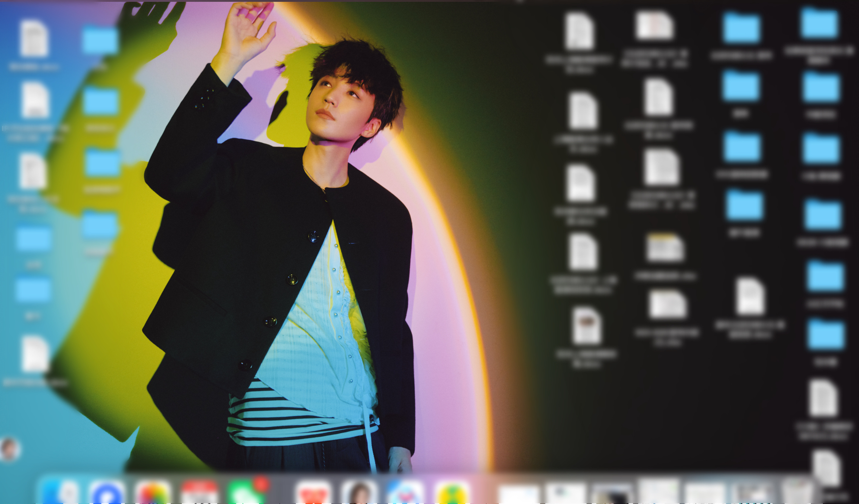Open the blue circular app beside Finder
859x504 pixels.
(107, 492)
